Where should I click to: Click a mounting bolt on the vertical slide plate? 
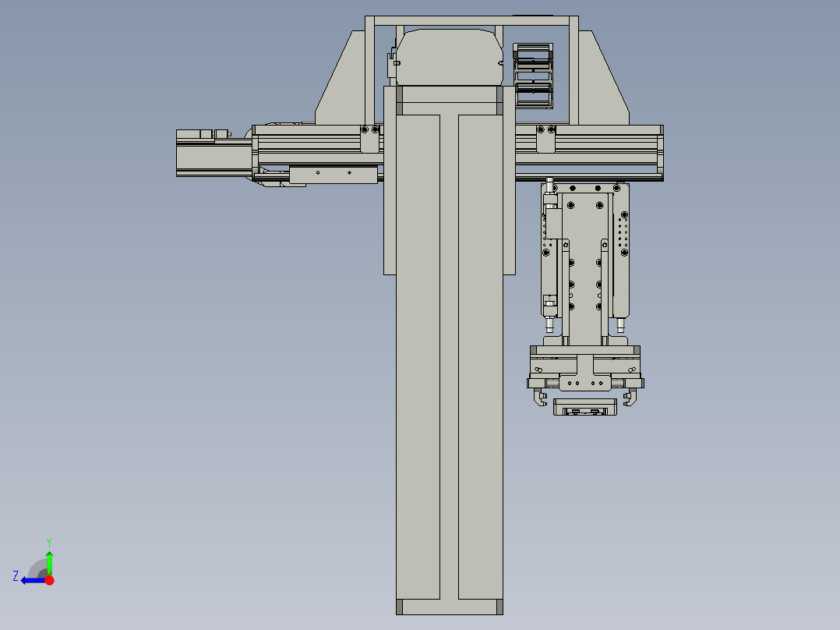pyautogui.click(x=570, y=204)
